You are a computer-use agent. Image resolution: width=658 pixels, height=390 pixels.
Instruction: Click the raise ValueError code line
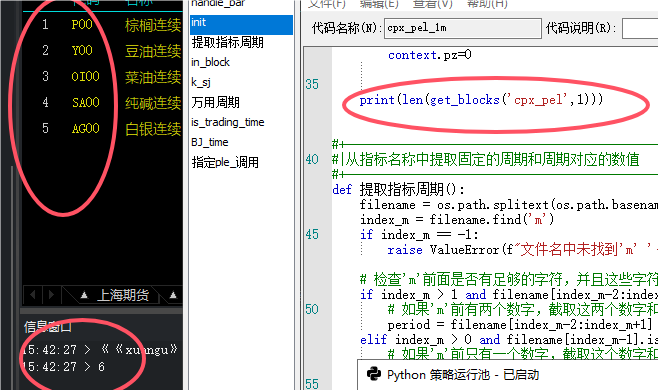pos(522,250)
